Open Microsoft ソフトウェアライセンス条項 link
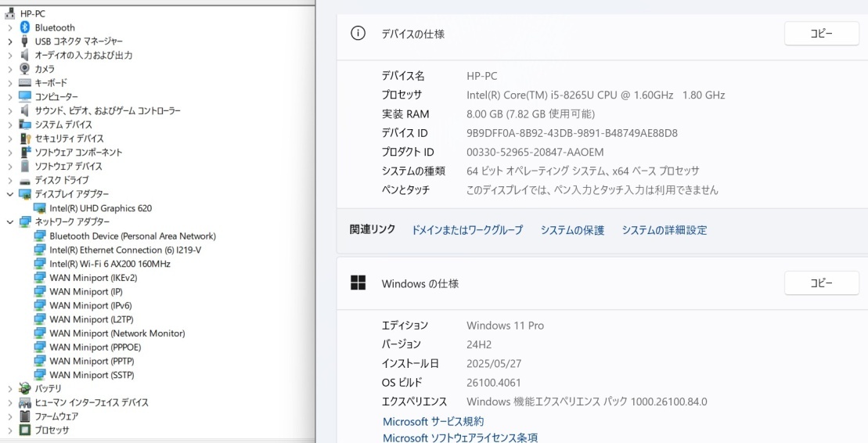 pyautogui.click(x=460, y=438)
